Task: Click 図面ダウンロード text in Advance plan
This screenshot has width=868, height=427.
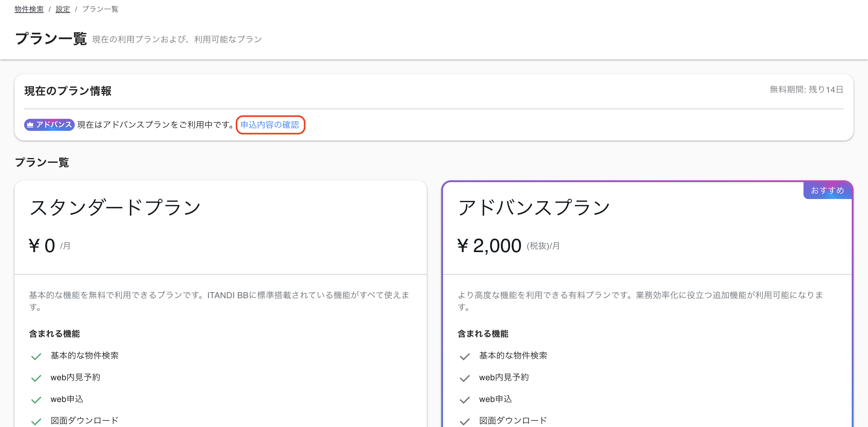Action: [513, 421]
